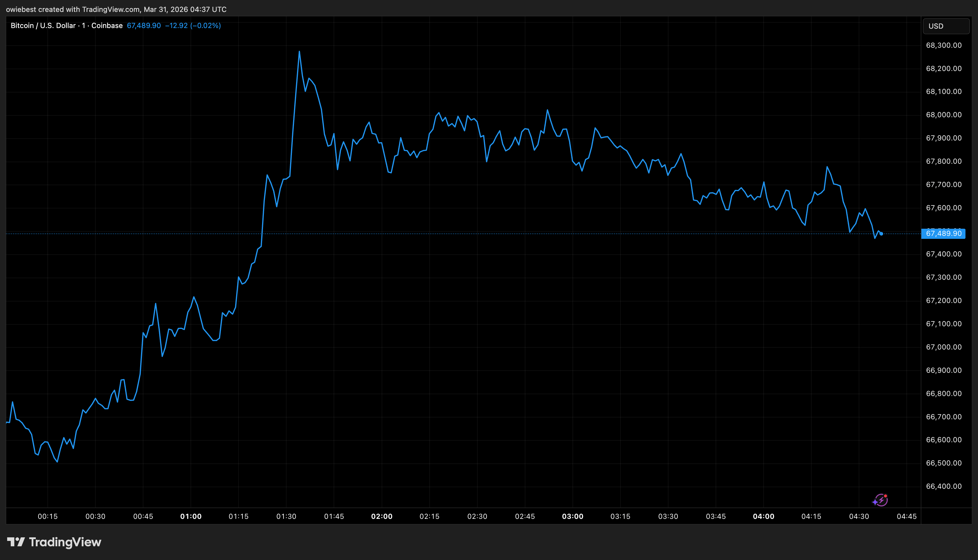
Task: Click the 03:00 time axis label
Action: click(x=573, y=516)
